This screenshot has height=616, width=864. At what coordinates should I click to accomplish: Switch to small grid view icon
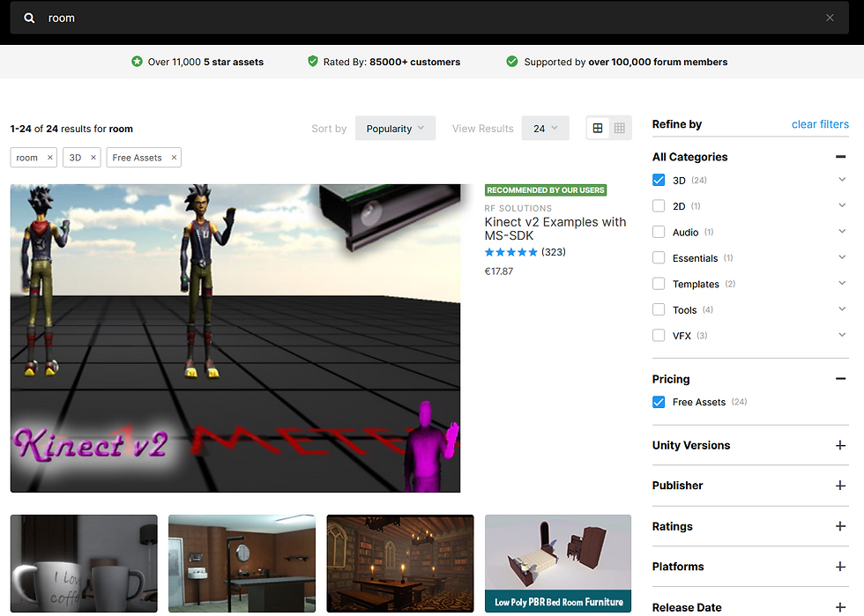pos(619,129)
